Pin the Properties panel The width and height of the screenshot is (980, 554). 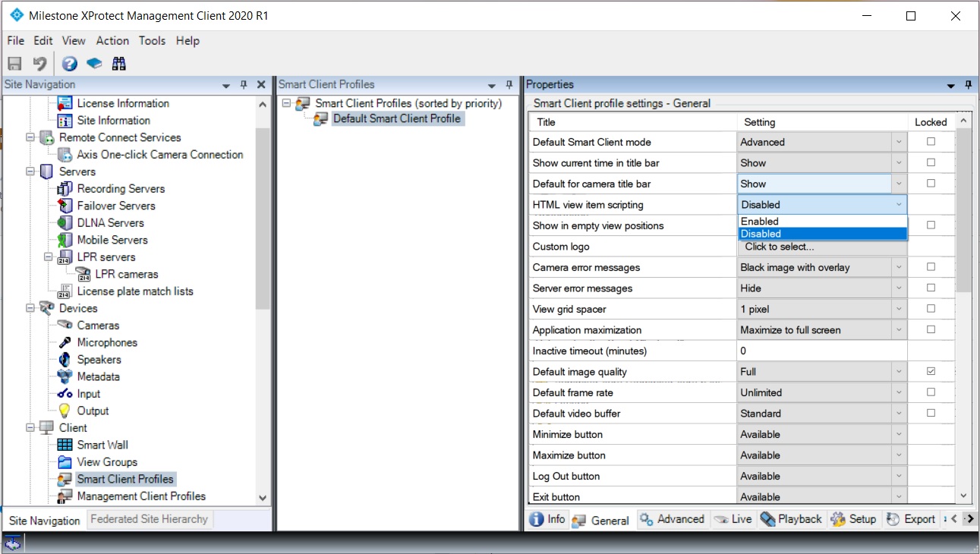pyautogui.click(x=968, y=84)
